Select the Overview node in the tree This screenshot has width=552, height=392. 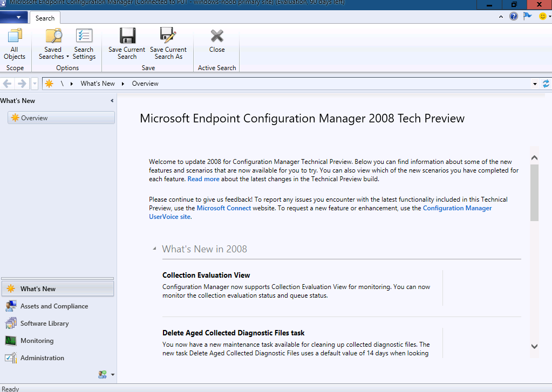tap(62, 118)
